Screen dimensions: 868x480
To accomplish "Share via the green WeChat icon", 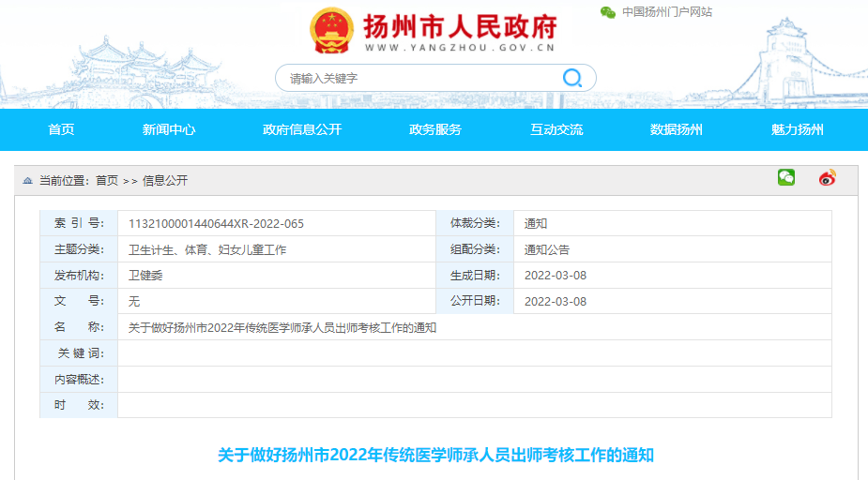I will coord(785,177).
